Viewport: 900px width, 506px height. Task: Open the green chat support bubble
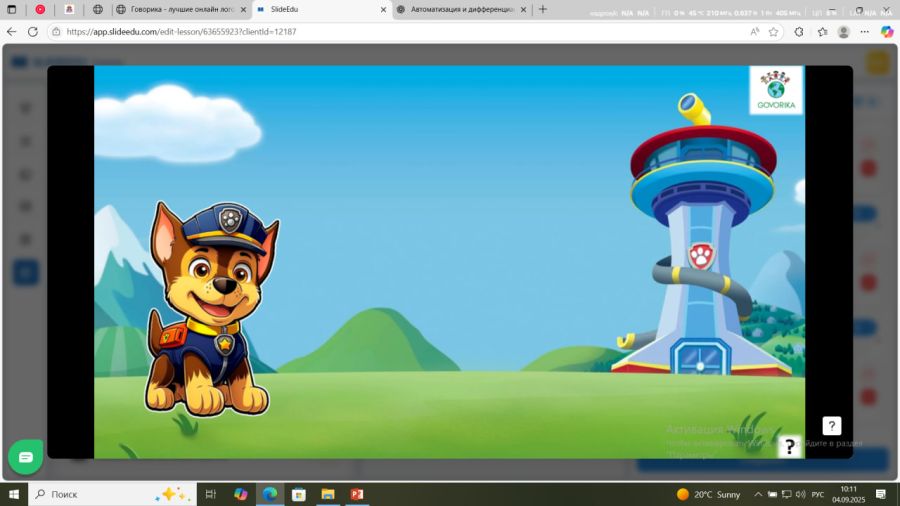pyautogui.click(x=26, y=457)
